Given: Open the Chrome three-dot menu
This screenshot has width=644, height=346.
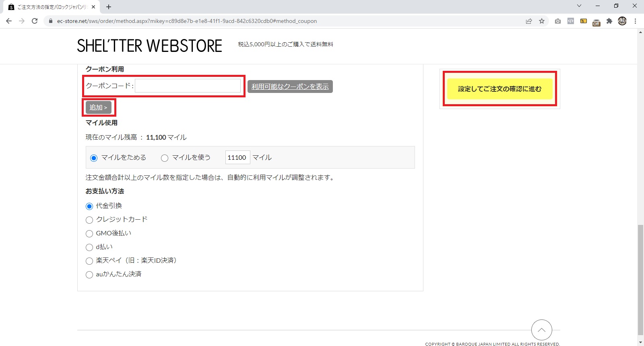Looking at the screenshot, I should click(x=635, y=21).
